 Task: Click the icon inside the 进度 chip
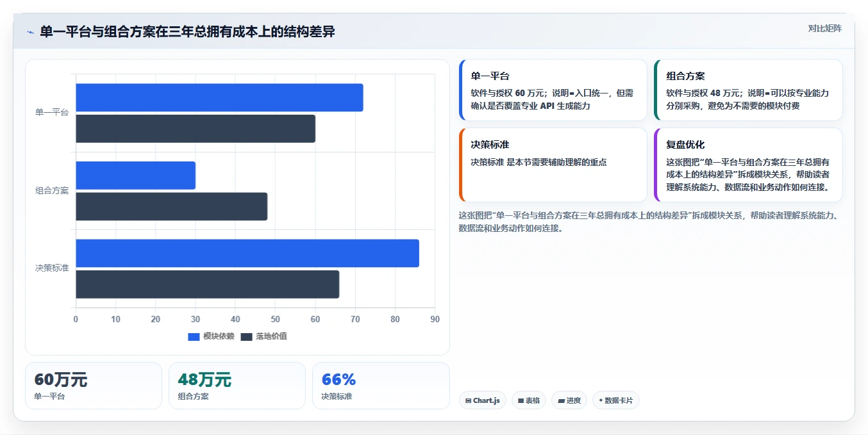[561, 401]
